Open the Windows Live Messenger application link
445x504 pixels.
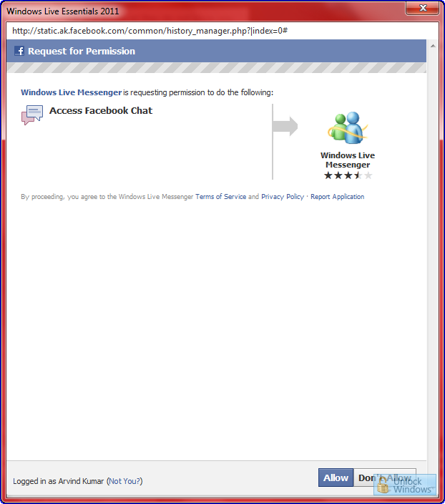(x=71, y=92)
